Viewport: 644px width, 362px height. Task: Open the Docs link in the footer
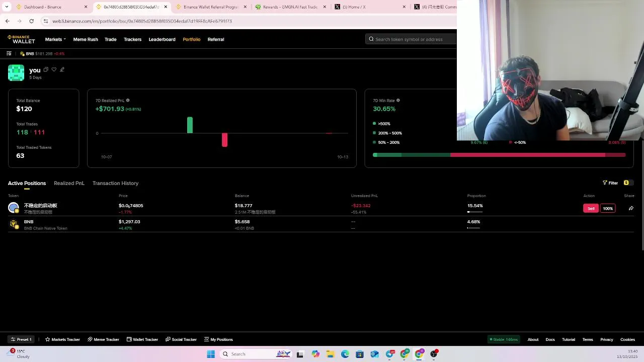point(550,339)
